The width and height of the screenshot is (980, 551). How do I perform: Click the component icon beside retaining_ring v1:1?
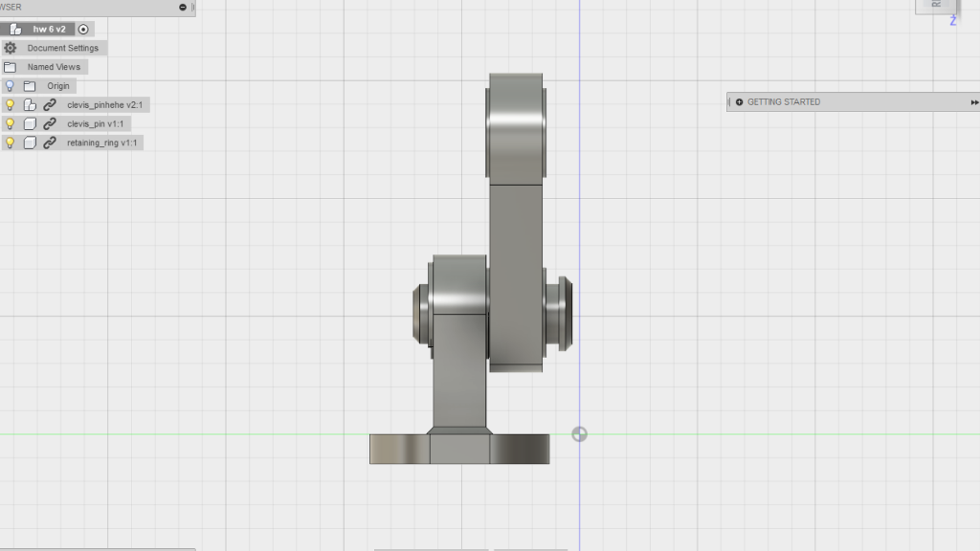coord(29,143)
